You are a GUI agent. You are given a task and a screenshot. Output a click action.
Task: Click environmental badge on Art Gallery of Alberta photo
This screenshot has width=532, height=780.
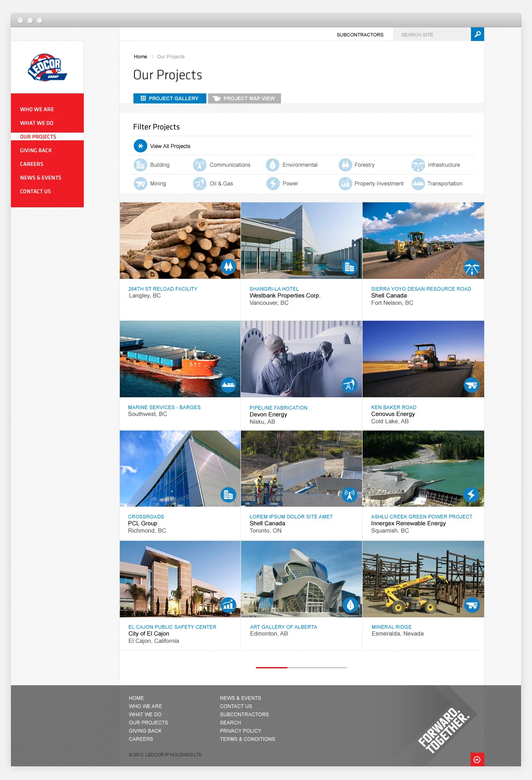click(x=350, y=605)
